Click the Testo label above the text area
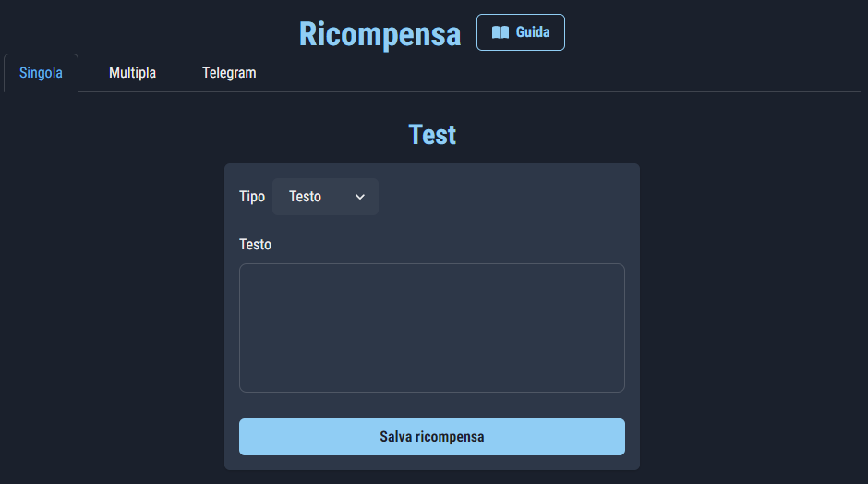The height and width of the screenshot is (484, 868). pos(256,245)
